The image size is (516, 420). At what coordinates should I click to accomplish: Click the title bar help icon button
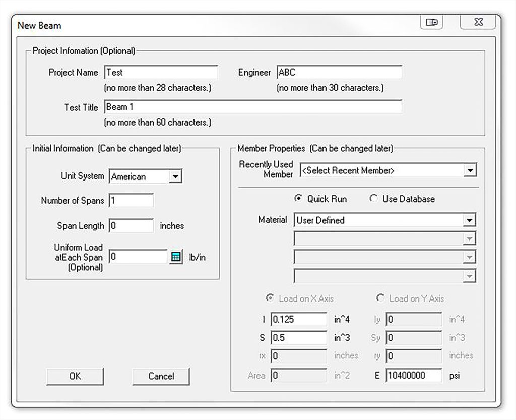pos(431,22)
